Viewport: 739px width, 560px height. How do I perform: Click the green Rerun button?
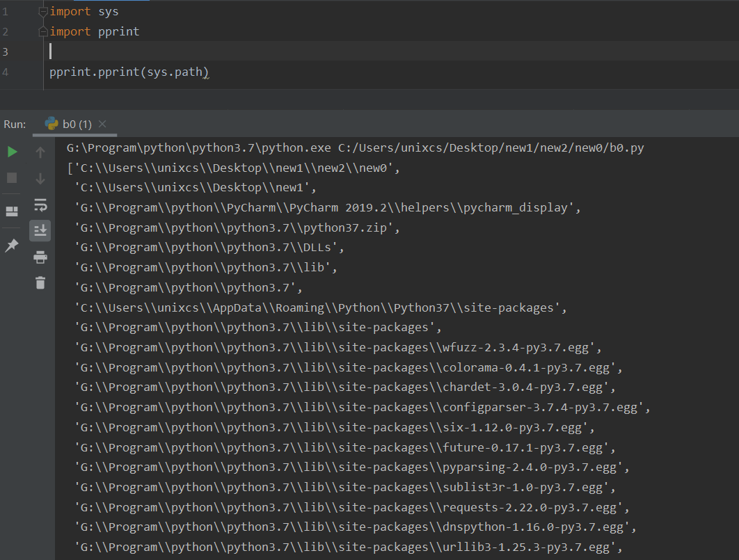[x=13, y=152]
